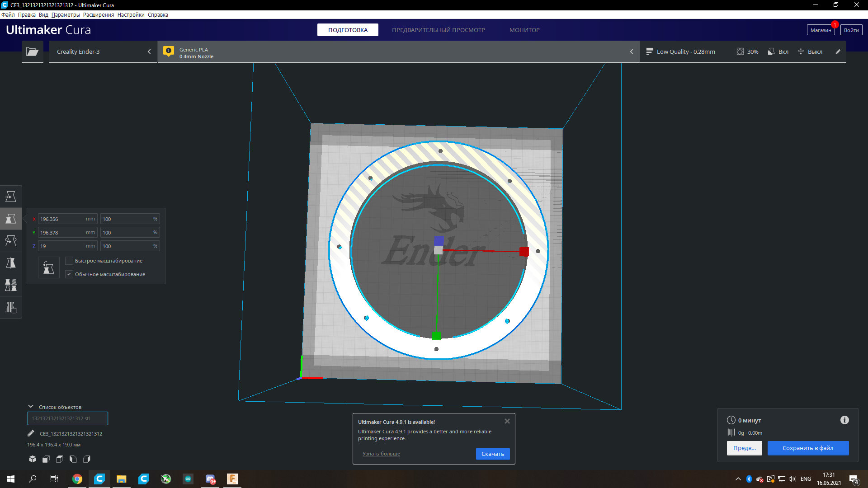Screen dimensions: 868x488
Task: Click the left side view cube icon
Action: (x=73, y=459)
